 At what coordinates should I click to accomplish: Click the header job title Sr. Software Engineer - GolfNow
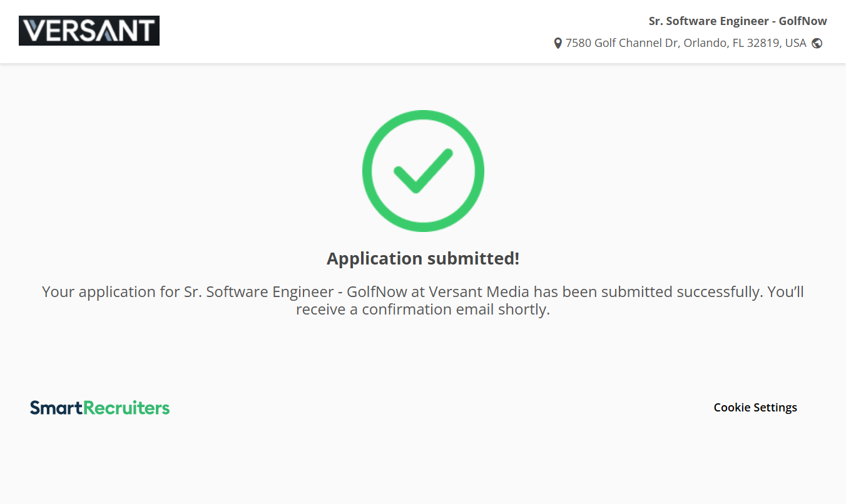[x=738, y=21]
